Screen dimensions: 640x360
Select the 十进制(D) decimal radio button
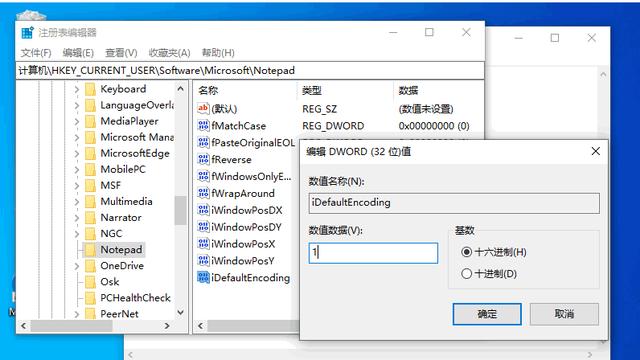tap(466, 273)
